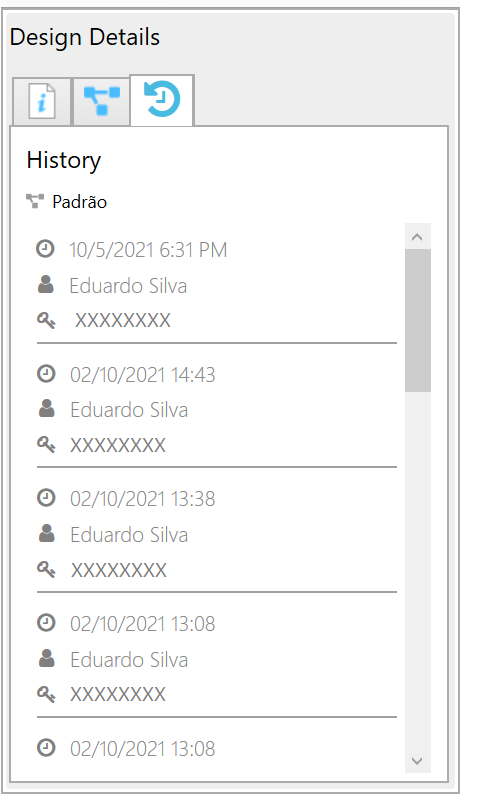The width and height of the screenshot is (482, 807).
Task: Click user icon of the 13:38 entry
Action: point(47,534)
